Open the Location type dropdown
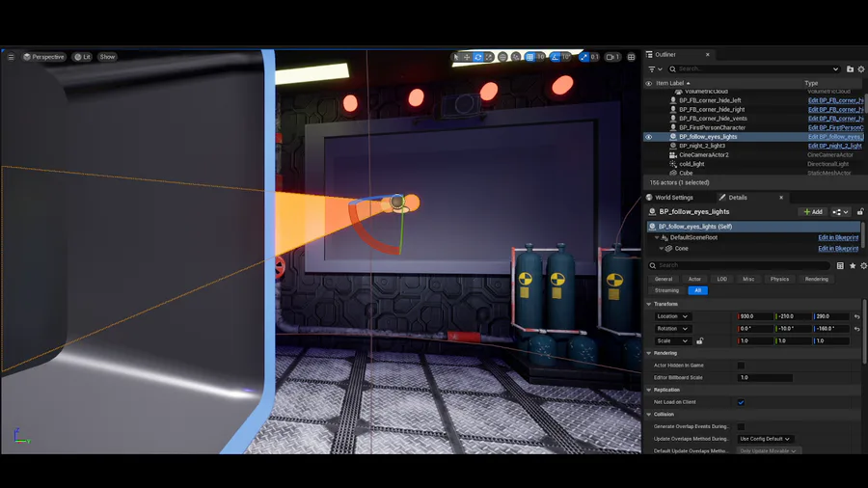The width and height of the screenshot is (868, 488). [x=672, y=316]
